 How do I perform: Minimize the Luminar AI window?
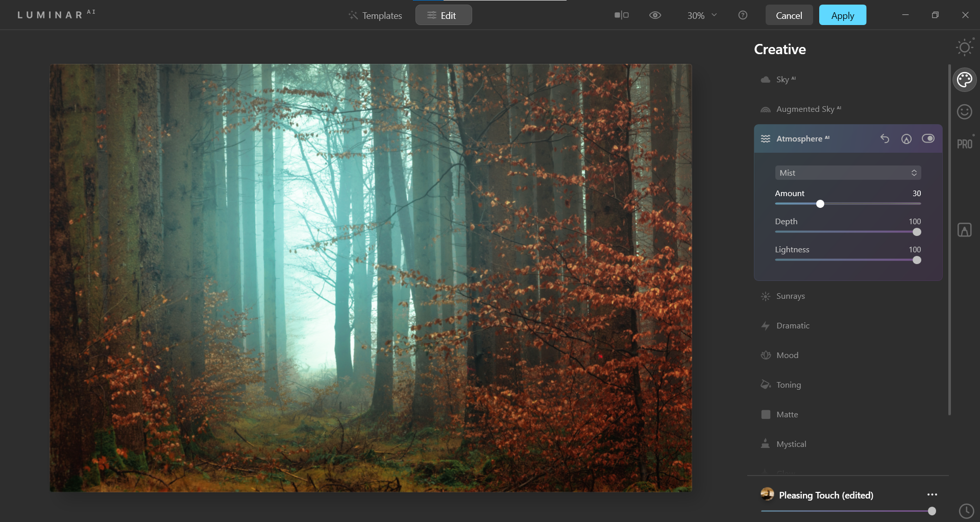(x=905, y=15)
